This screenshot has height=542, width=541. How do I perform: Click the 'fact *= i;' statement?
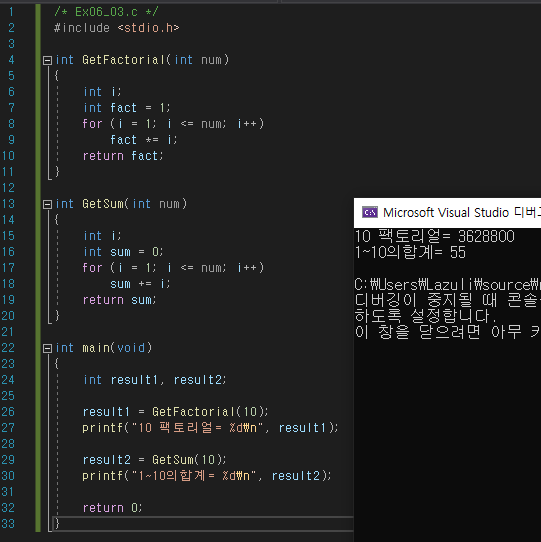pos(143,140)
